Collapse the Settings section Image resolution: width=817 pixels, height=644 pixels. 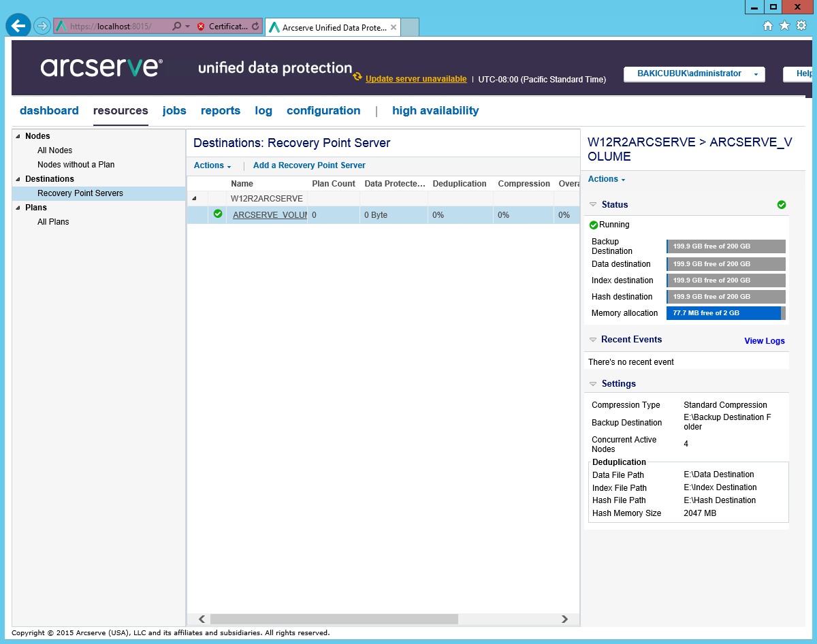pyautogui.click(x=593, y=384)
